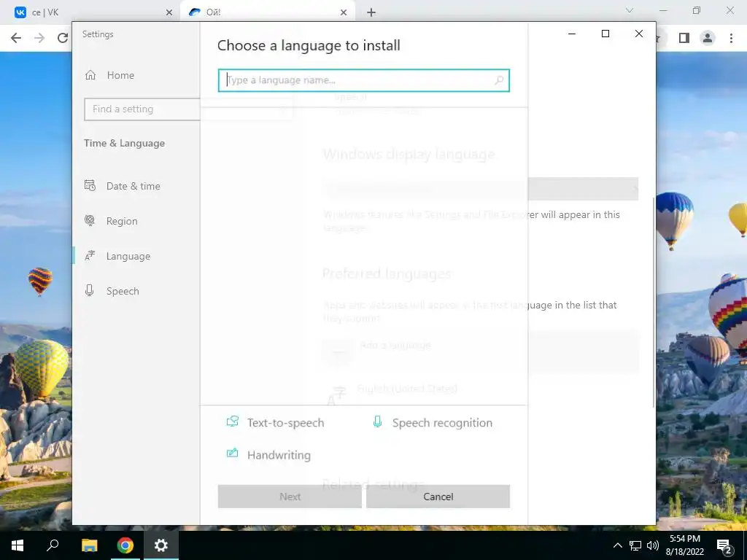Maximize the Settings window
This screenshot has height=560, width=747.
605,34
